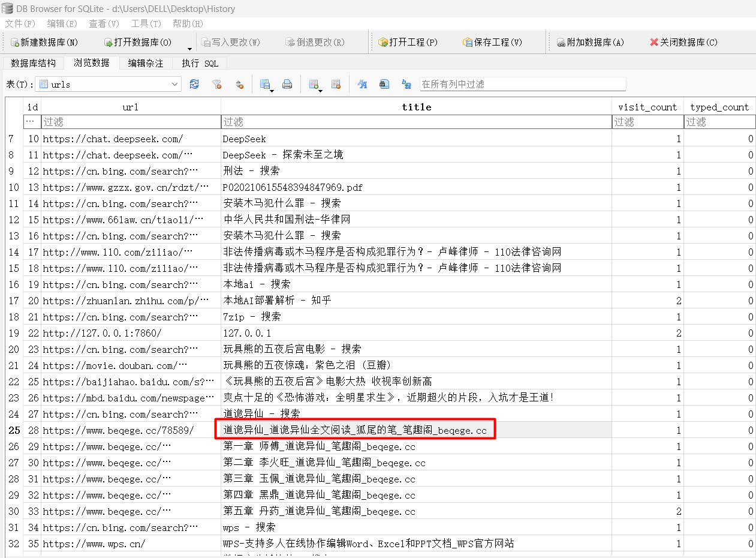Click the title column header

(416, 107)
